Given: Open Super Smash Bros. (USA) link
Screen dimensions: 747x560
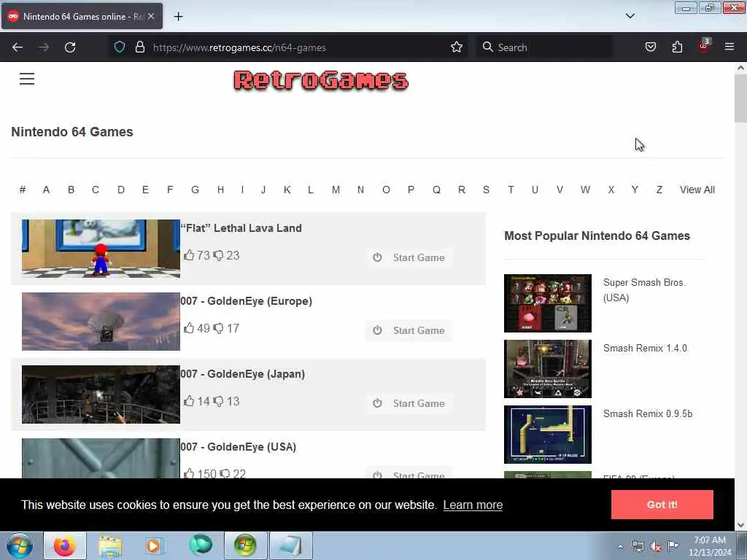Looking at the screenshot, I should (x=643, y=290).
